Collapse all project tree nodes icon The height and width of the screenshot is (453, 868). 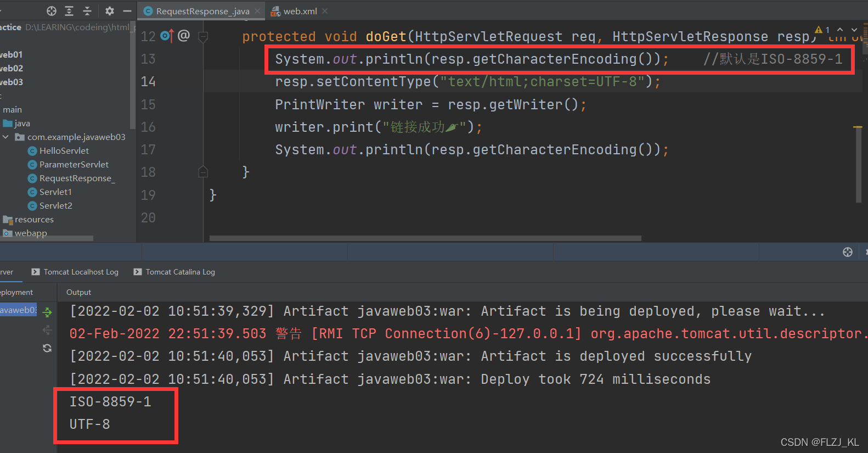tap(87, 11)
